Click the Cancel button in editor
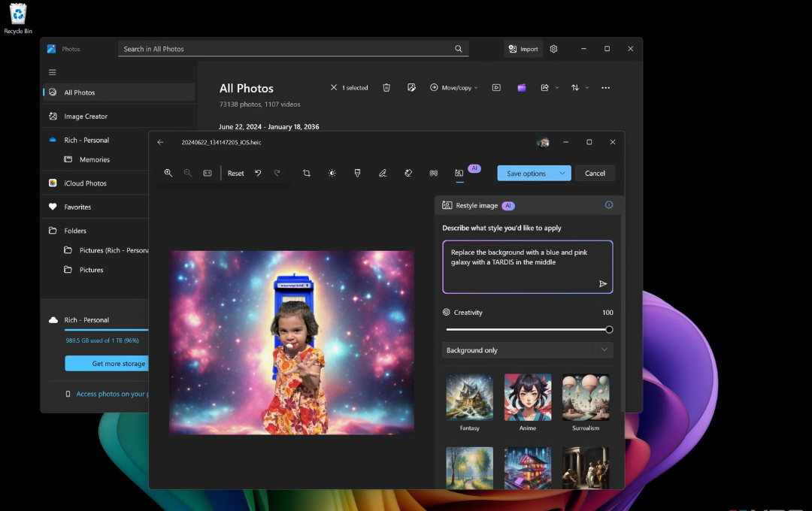 (x=595, y=174)
